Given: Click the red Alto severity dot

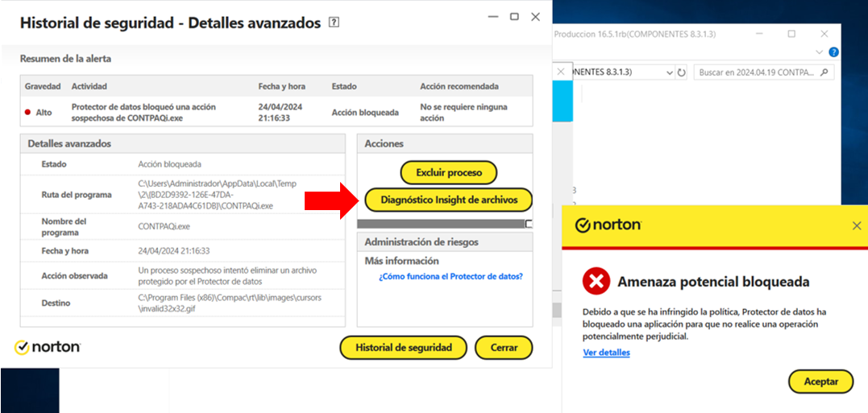Looking at the screenshot, I should [27, 112].
